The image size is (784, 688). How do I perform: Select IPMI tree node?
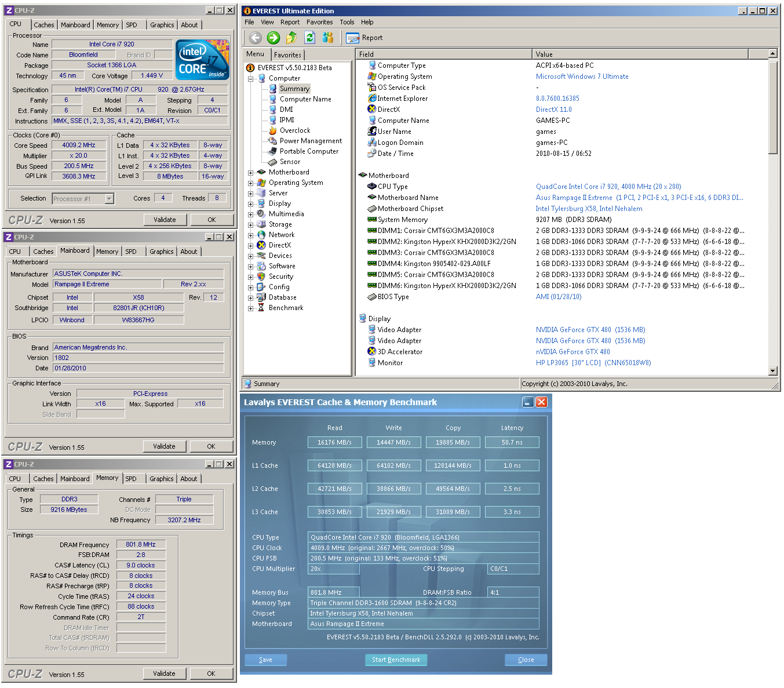287,120
